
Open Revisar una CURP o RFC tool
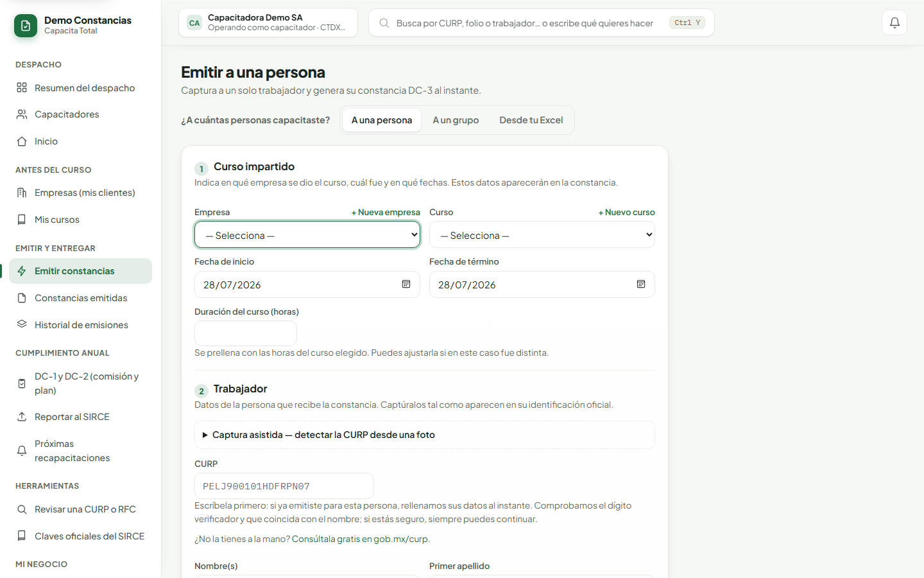click(x=80, y=509)
